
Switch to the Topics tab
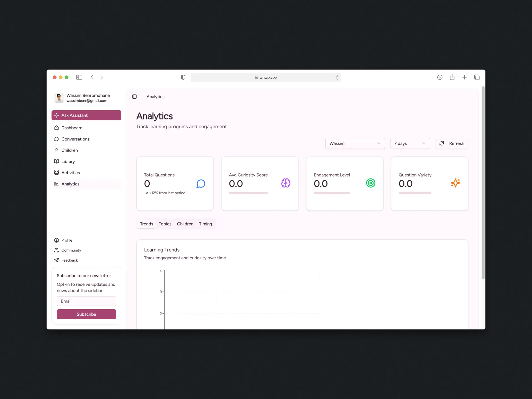(x=165, y=224)
